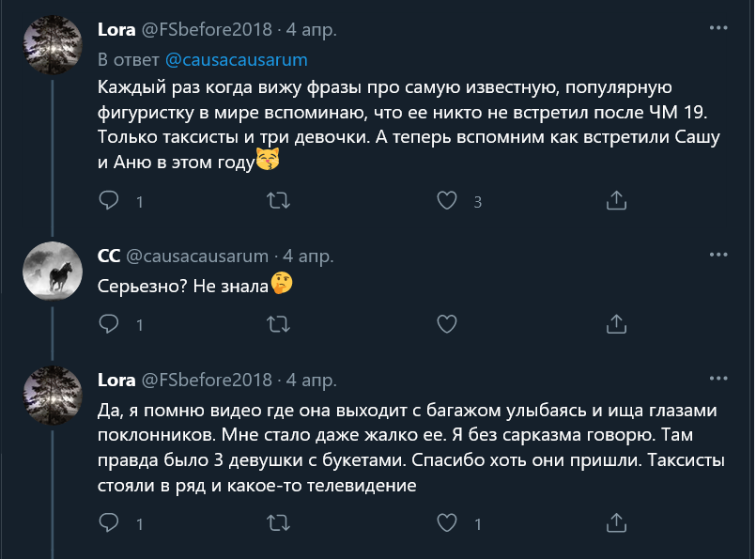The image size is (756, 560).
Task: Share CC's tweet
Action: click(616, 324)
